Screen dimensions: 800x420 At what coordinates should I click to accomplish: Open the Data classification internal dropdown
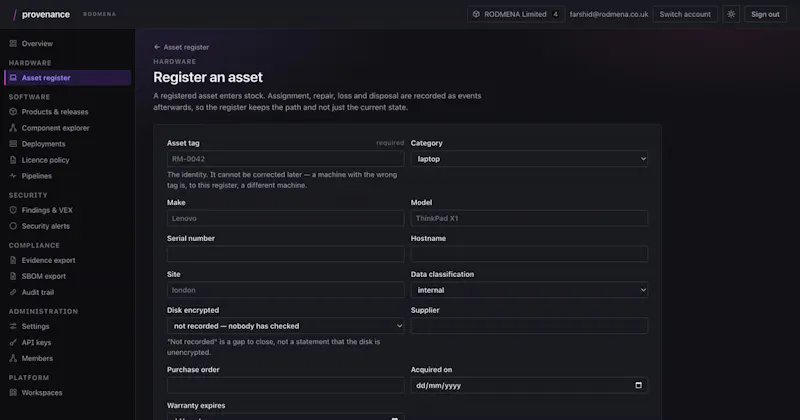click(529, 290)
